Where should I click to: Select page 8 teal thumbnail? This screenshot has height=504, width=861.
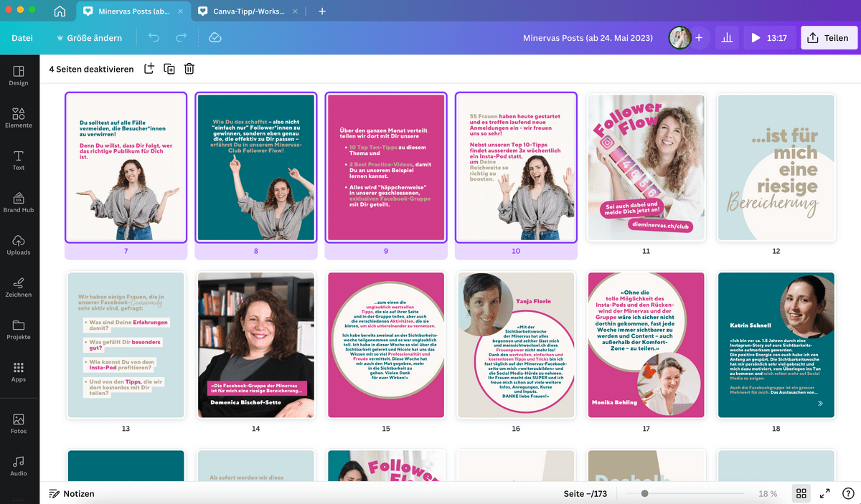coord(256,168)
